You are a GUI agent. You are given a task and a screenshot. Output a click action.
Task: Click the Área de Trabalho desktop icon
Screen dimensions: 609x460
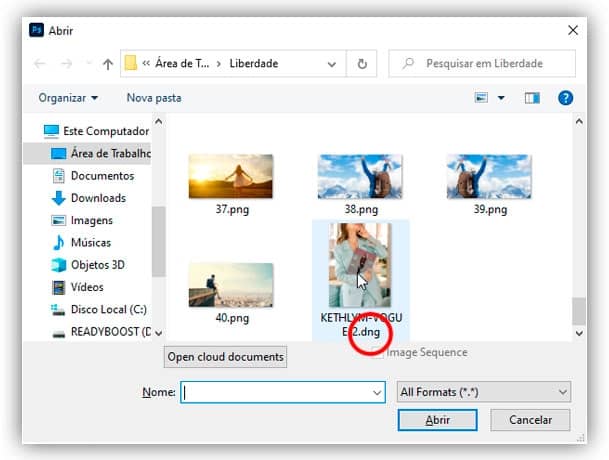coord(59,153)
